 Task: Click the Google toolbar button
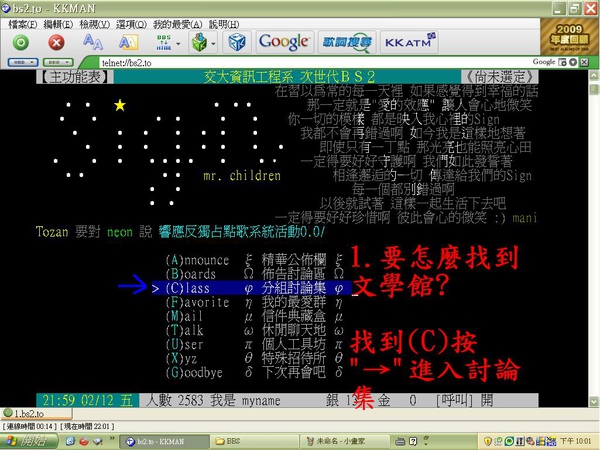pos(284,42)
